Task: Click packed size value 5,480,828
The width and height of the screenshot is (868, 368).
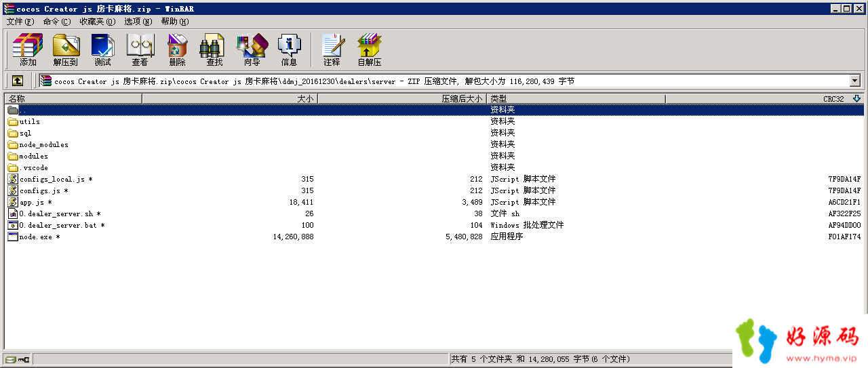Action: coord(464,237)
